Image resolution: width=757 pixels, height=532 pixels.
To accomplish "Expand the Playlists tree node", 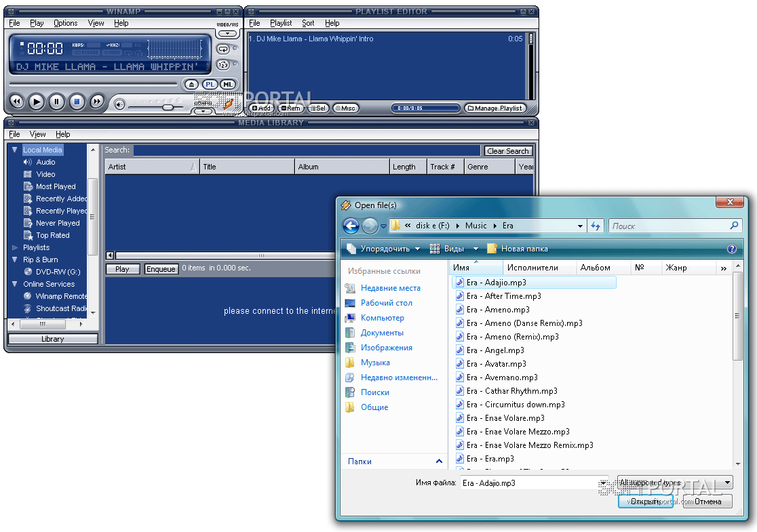I will coord(15,247).
